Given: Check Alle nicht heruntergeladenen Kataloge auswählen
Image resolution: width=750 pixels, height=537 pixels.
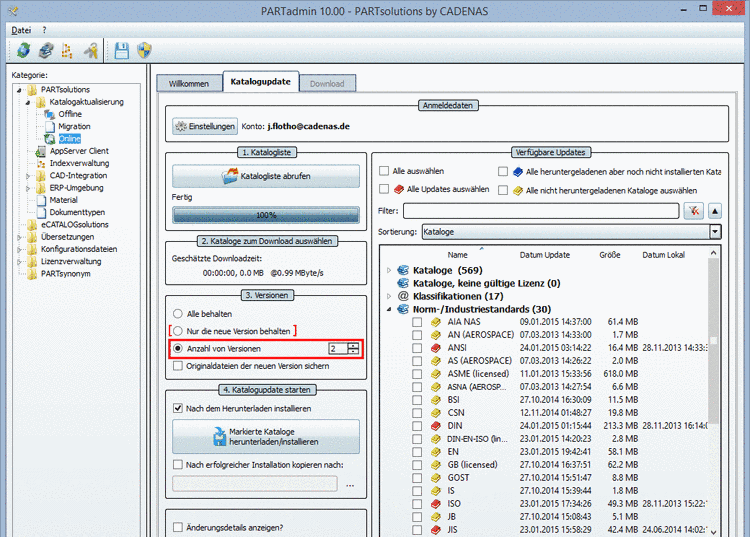Looking at the screenshot, I should point(503,190).
